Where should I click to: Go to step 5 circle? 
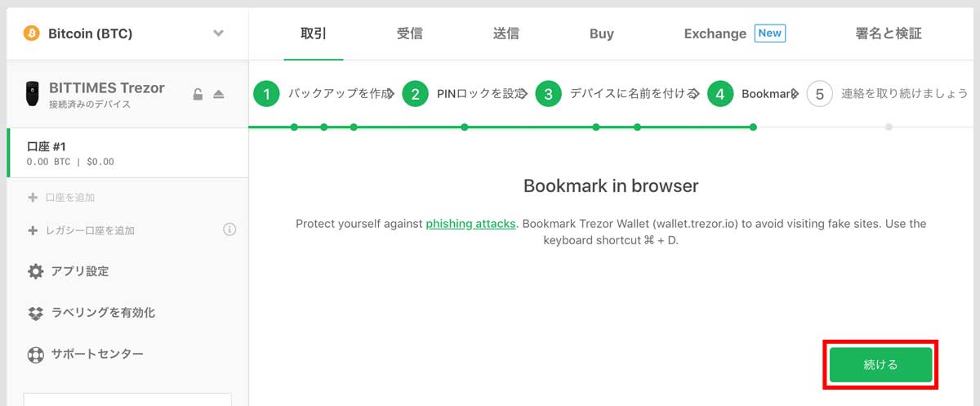click(x=820, y=94)
